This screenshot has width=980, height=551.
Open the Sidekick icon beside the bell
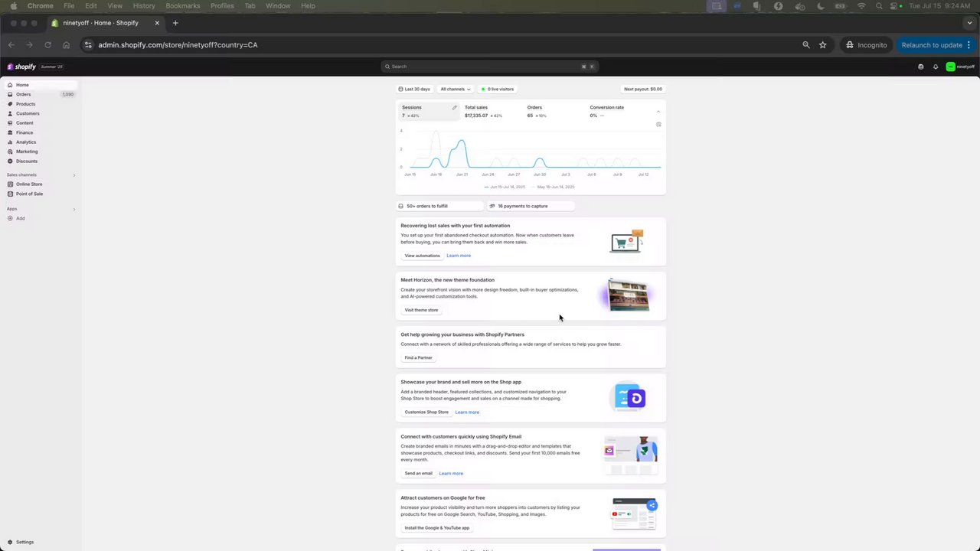point(920,67)
